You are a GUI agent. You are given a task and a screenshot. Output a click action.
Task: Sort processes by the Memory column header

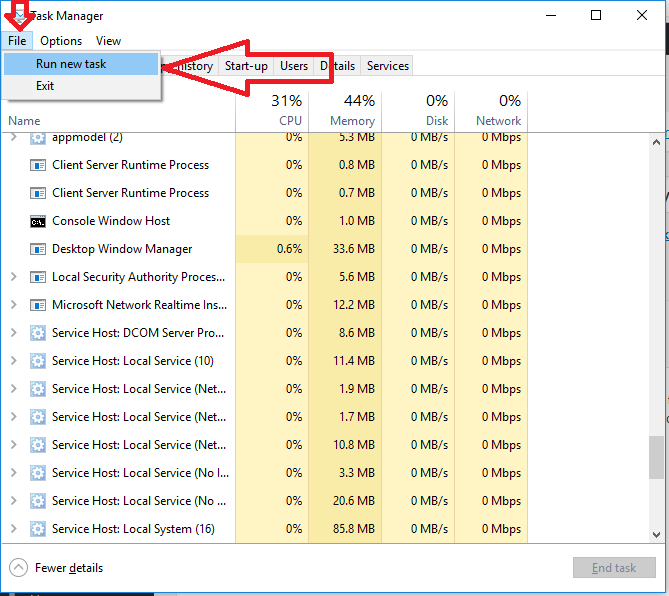coord(345,110)
